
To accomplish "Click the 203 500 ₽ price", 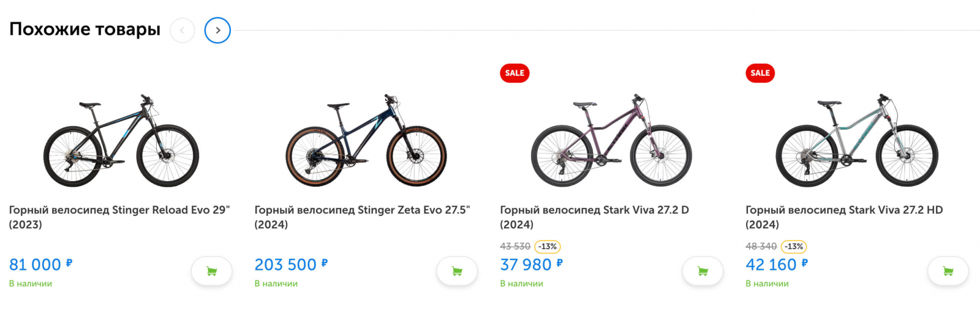I will 291,265.
